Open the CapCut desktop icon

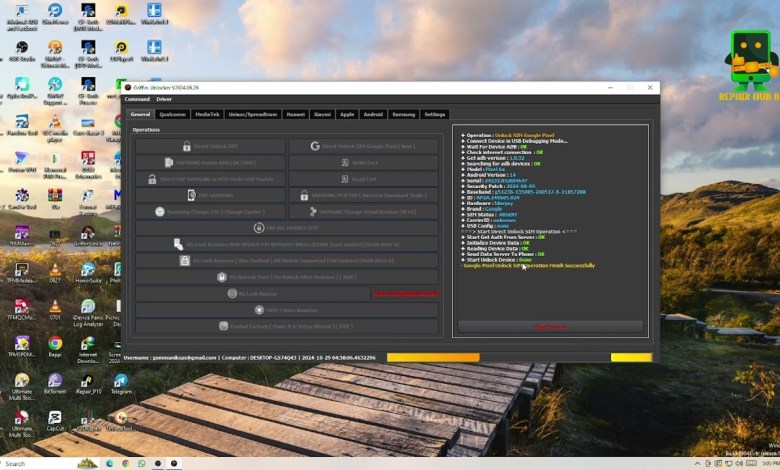tap(55, 420)
